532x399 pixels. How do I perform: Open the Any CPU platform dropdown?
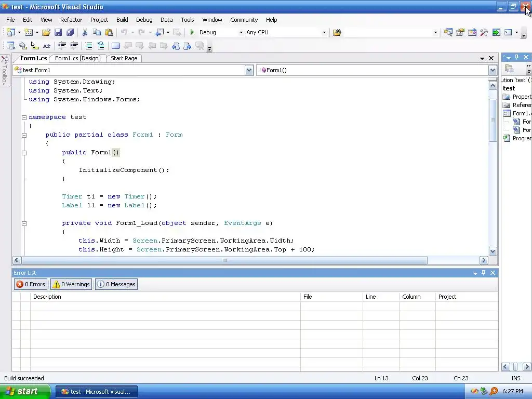coord(324,33)
